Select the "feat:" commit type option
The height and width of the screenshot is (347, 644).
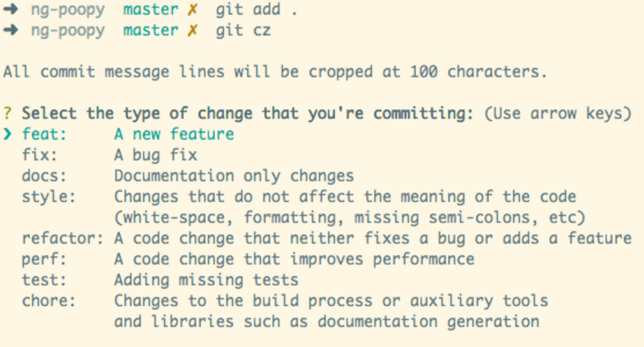click(x=44, y=134)
